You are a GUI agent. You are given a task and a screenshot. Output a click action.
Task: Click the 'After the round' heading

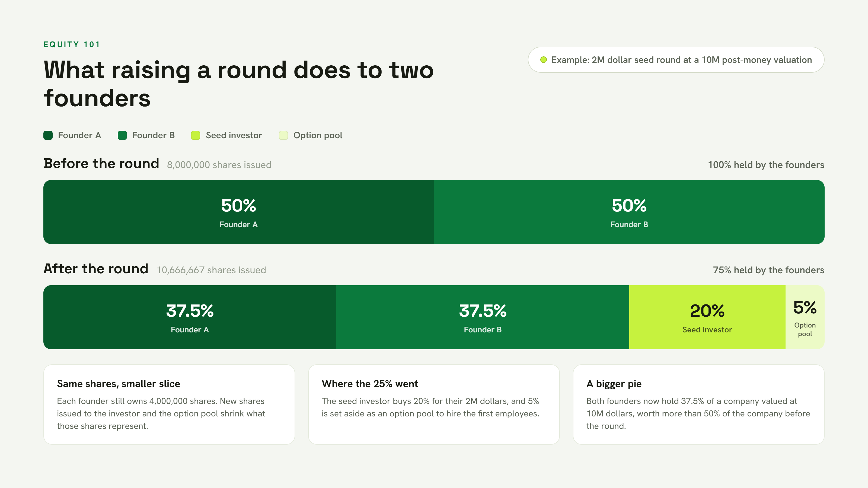coord(96,269)
